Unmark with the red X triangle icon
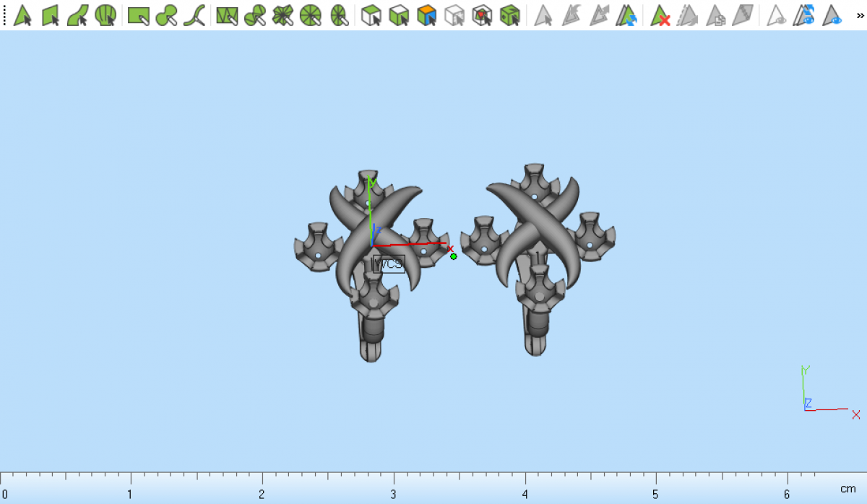This screenshot has height=504, width=867. point(660,14)
